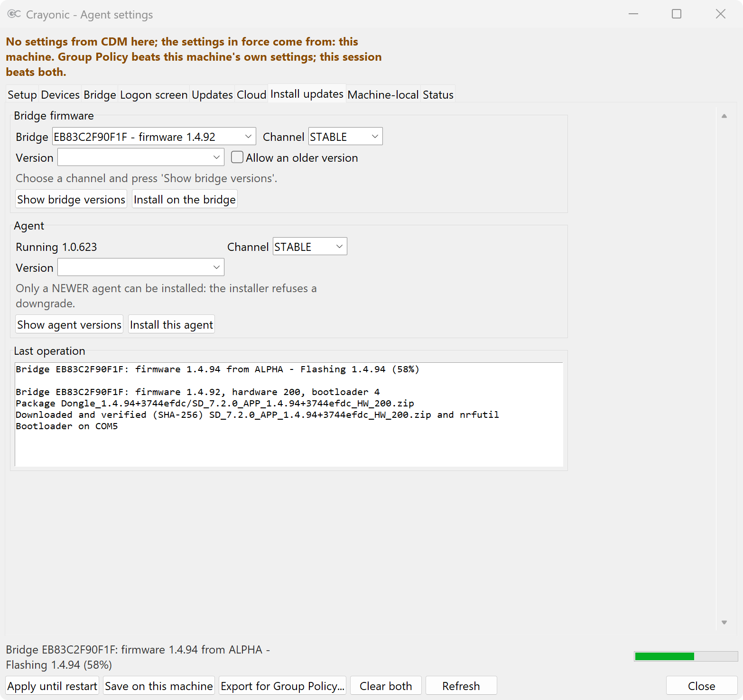Select the Logon screen tab
Viewport: 743px width, 700px height.
[x=154, y=94]
